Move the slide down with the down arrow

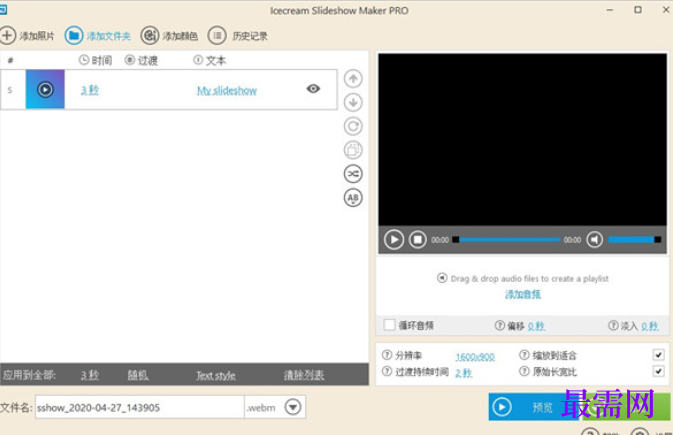[x=353, y=103]
